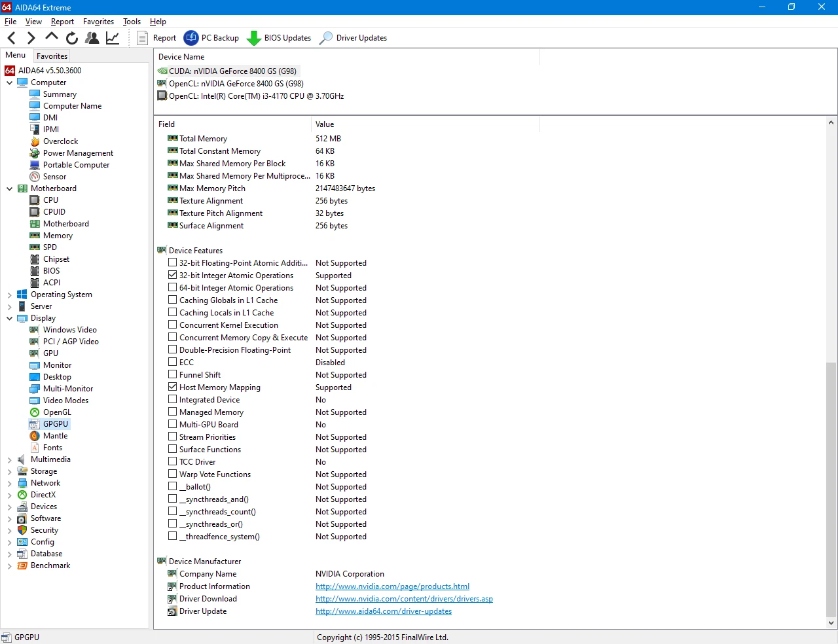Switch to the Favorites tab in sidebar
Screen dimensions: 838x644
pyautogui.click(x=52, y=56)
